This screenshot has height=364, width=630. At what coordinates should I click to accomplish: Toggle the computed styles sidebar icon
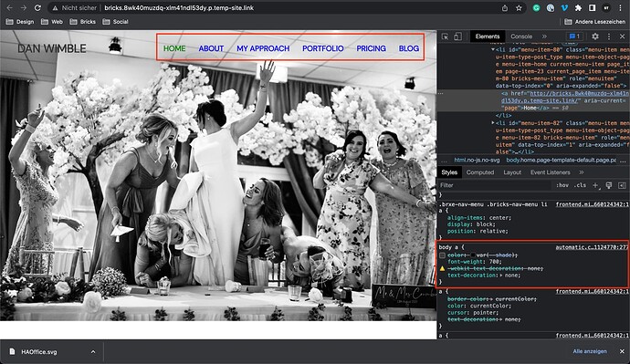coord(622,185)
